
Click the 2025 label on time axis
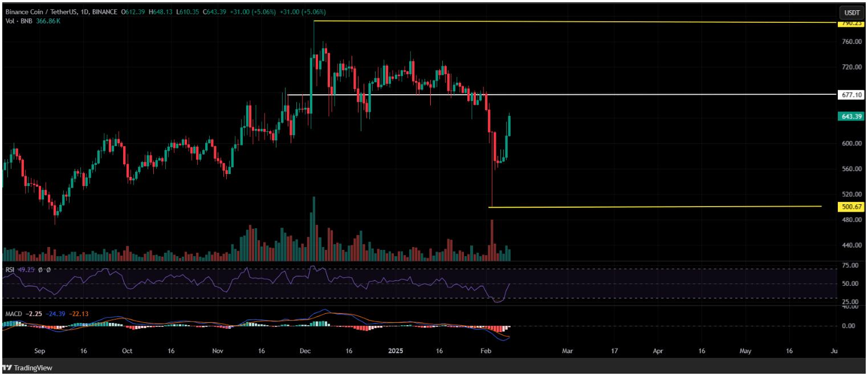click(x=395, y=351)
